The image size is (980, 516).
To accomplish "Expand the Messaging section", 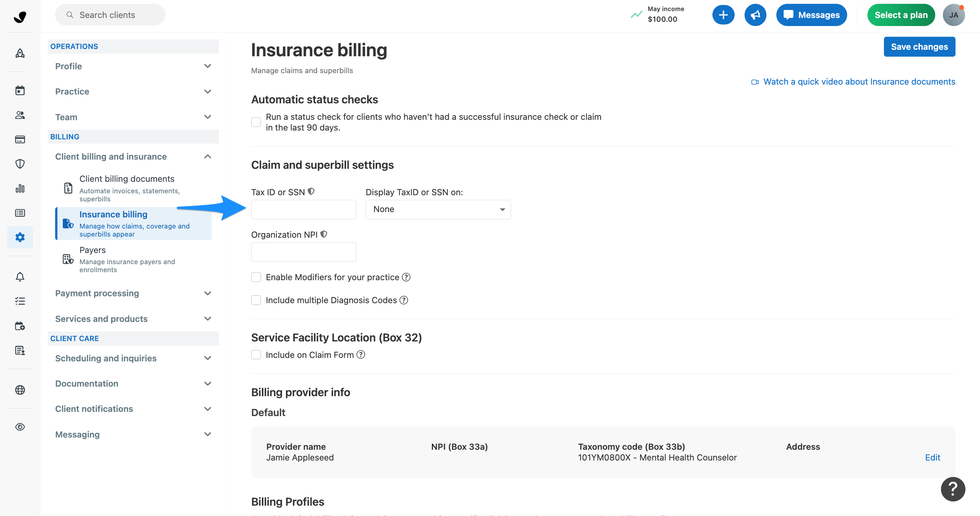I will coord(133,434).
